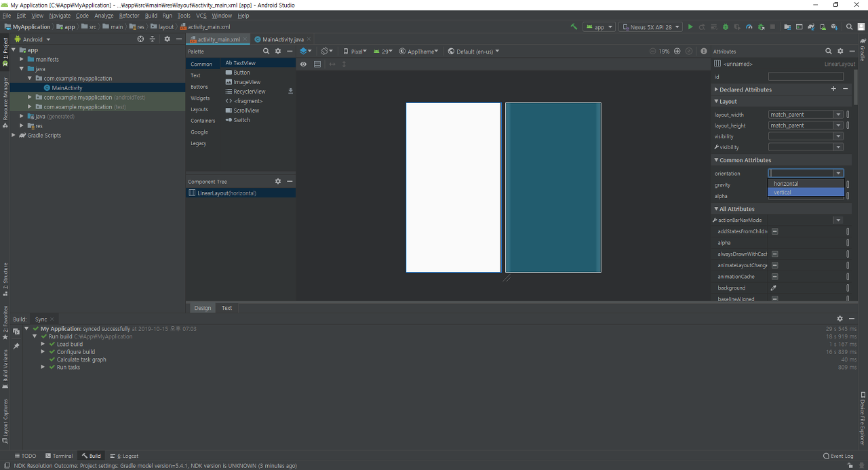Click the warnings exclamation icon
868x470 pixels.
704,52
